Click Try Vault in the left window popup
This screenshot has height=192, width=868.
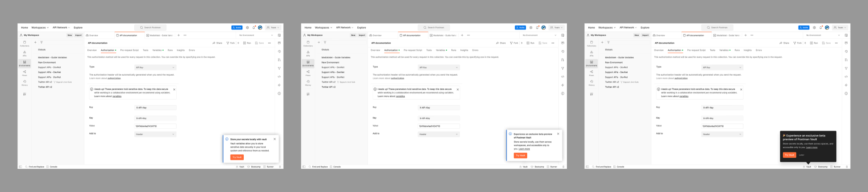[237, 157]
